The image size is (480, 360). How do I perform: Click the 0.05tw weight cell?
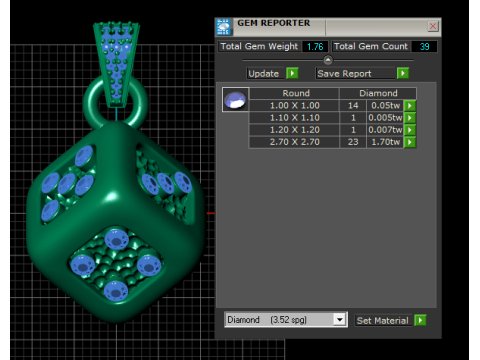(385, 106)
